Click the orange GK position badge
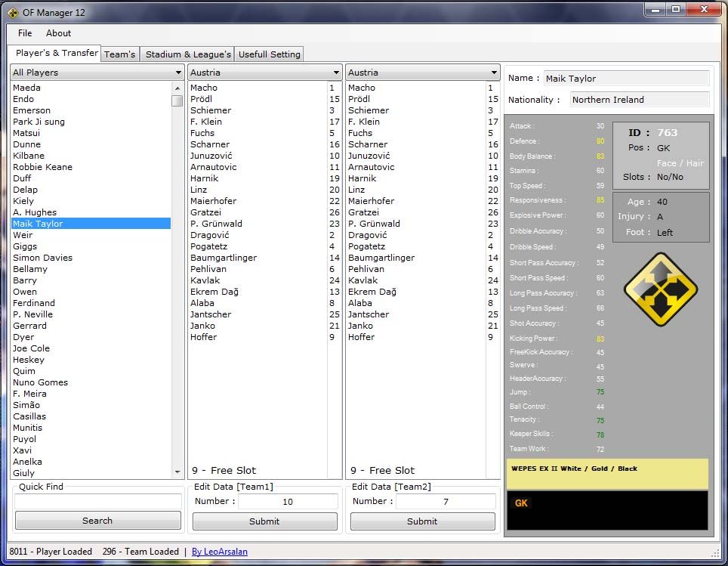Screen dimensions: 728x566 click(521, 503)
